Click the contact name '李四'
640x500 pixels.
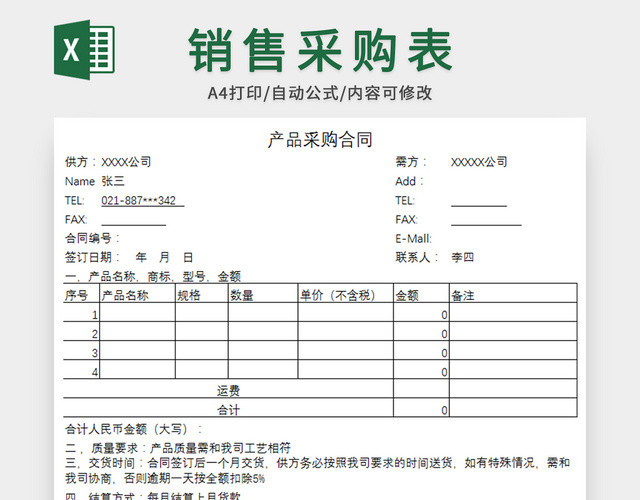point(462,258)
